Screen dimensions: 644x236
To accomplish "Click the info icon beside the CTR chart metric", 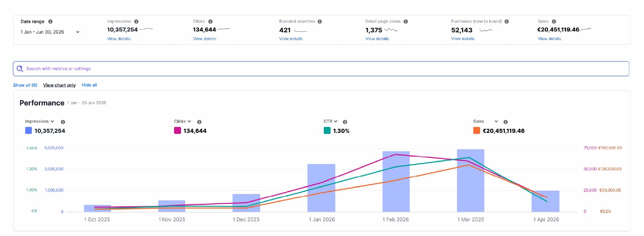I will pyautogui.click(x=345, y=122).
